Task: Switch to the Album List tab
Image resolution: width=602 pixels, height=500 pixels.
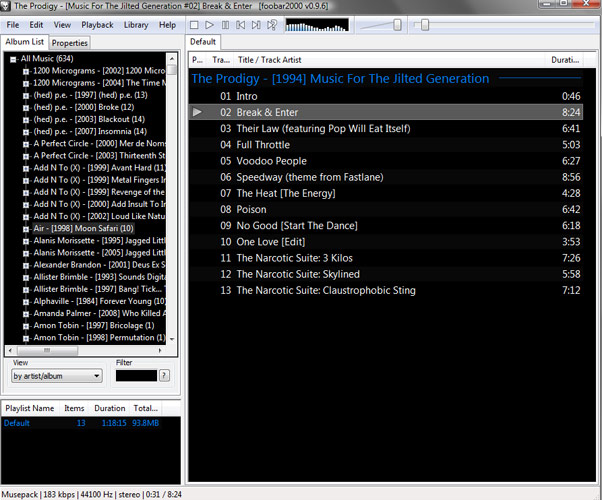Action: click(25, 42)
